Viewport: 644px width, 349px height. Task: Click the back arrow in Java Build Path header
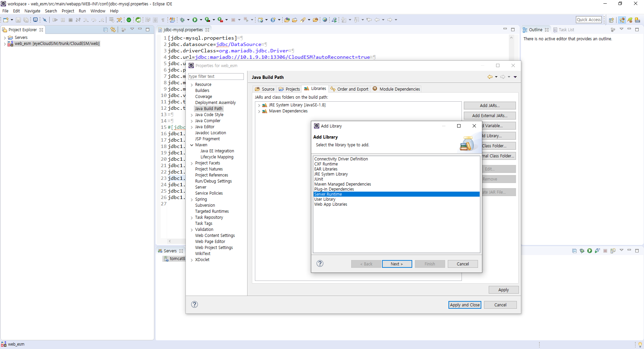[x=490, y=77]
